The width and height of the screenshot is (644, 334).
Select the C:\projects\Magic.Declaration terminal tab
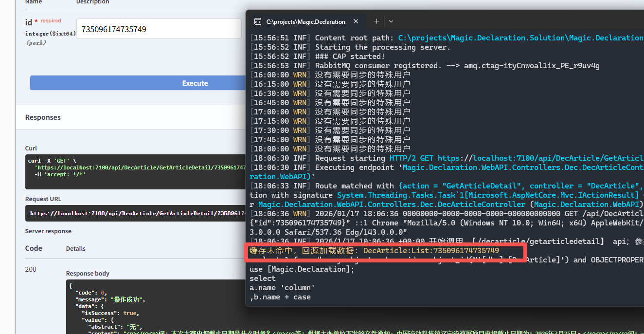(306, 21)
